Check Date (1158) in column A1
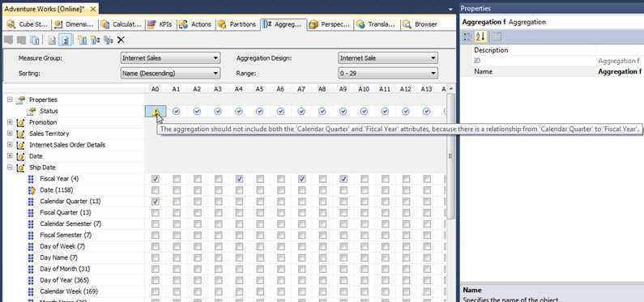The image size is (644, 302). 177,190
